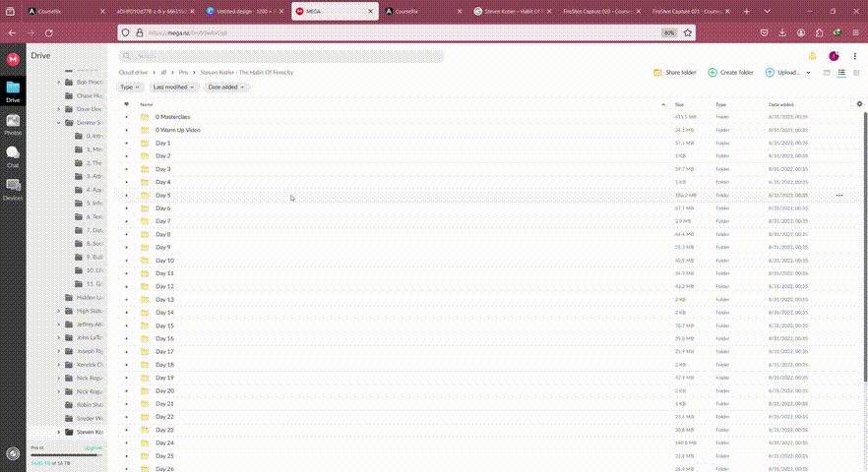
Task: Close the MEGA tab
Action: click(x=370, y=11)
